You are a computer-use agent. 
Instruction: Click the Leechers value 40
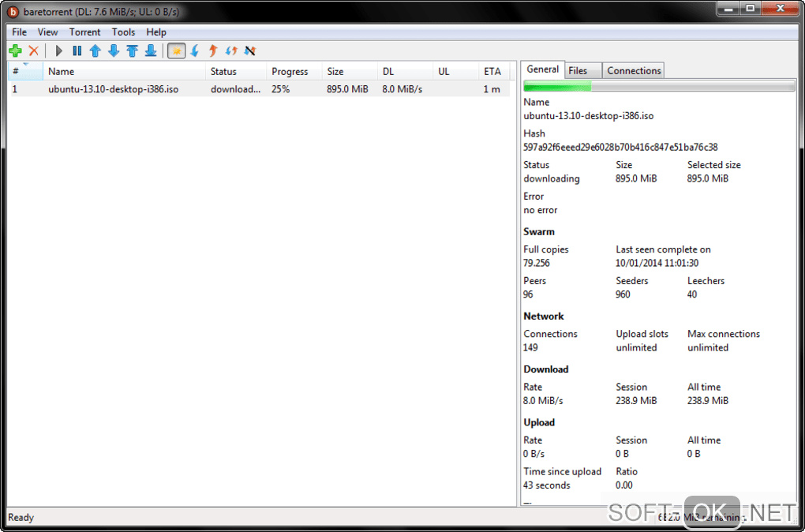(692, 294)
